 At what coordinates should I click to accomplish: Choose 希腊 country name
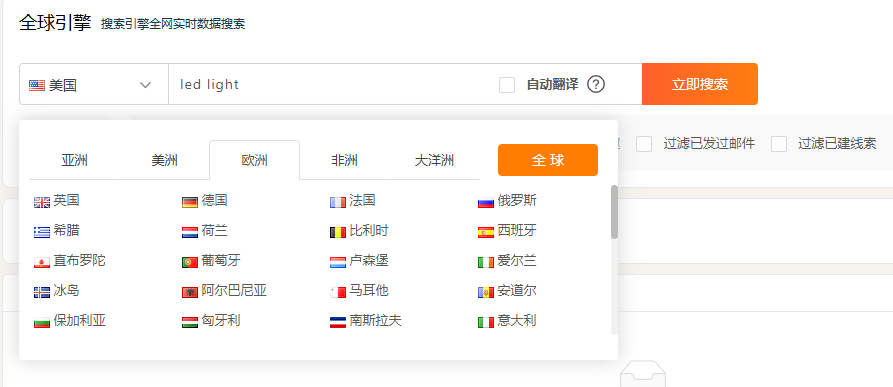pyautogui.click(x=67, y=230)
